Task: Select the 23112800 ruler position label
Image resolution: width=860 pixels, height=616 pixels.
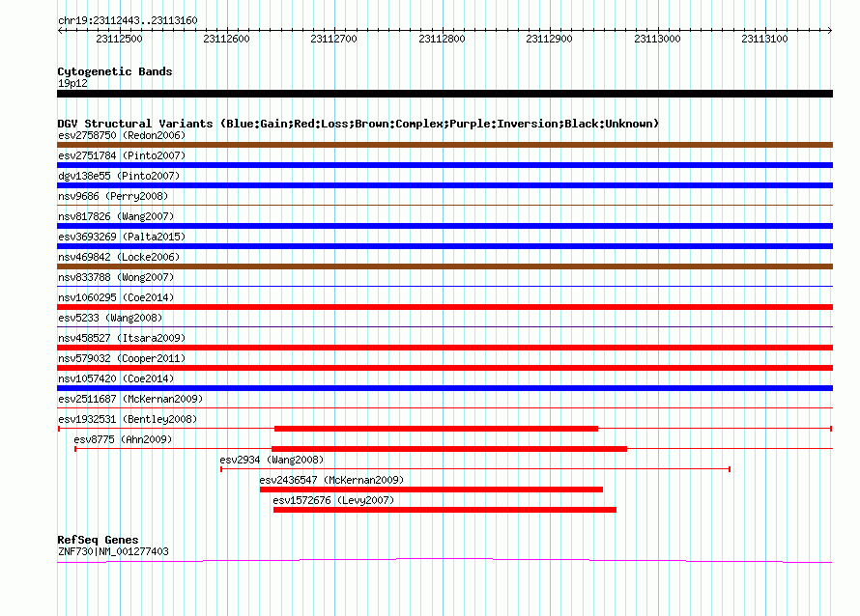Action: point(442,39)
